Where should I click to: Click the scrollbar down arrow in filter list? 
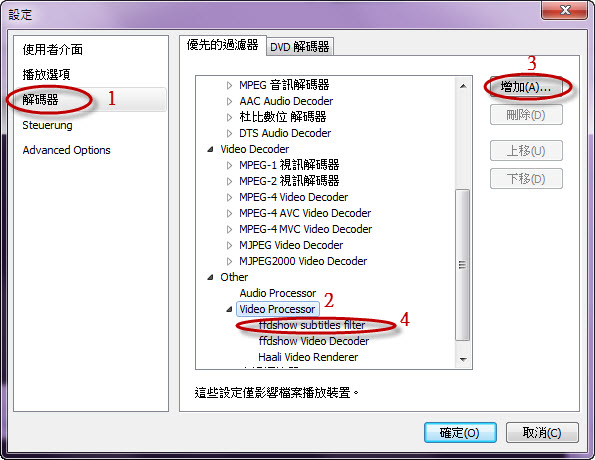tap(463, 359)
